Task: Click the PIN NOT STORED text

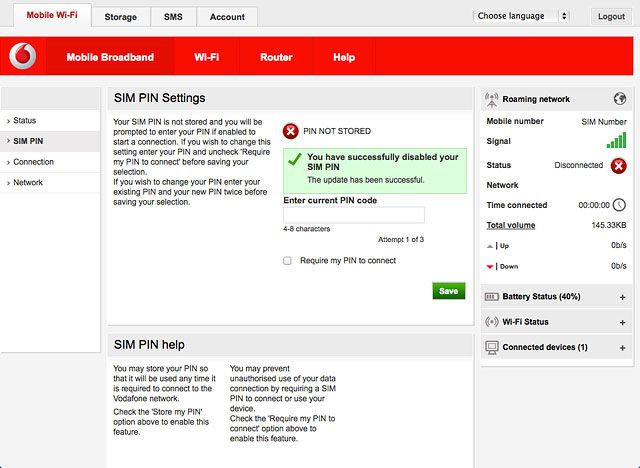Action: (x=337, y=131)
